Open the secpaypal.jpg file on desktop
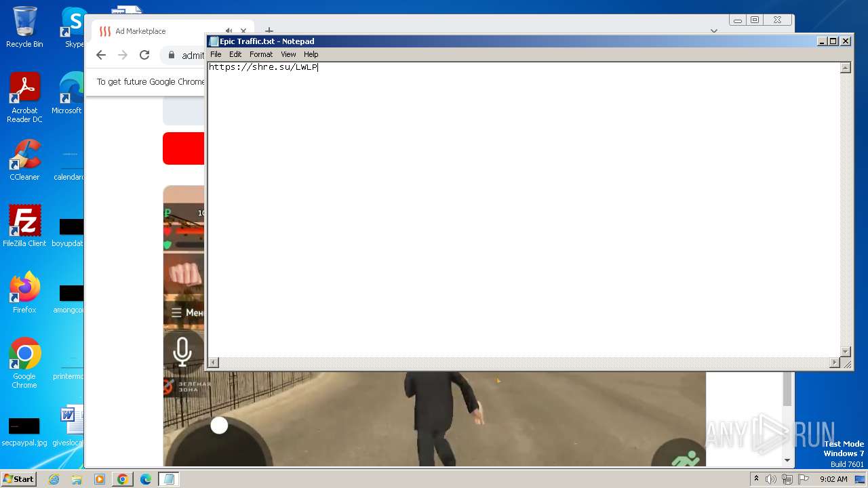 [x=24, y=431]
